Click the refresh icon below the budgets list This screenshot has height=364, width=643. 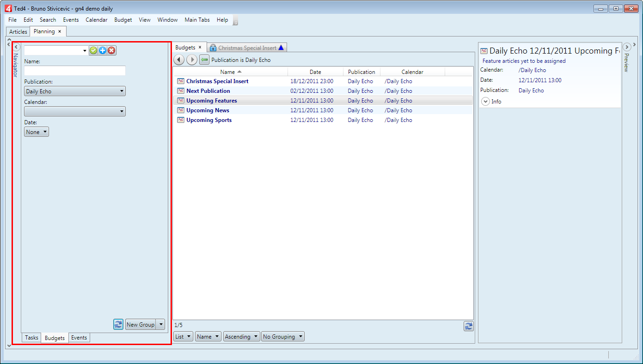469,326
